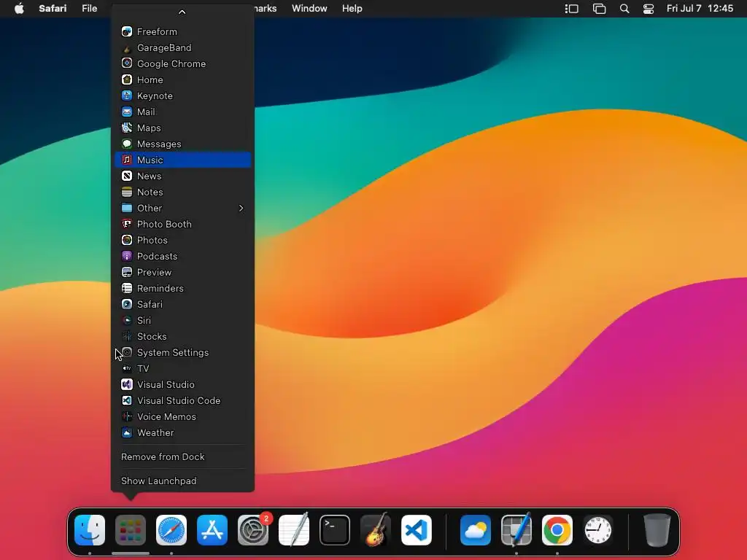Open Freeform from the Launchpad menu

tap(182, 31)
